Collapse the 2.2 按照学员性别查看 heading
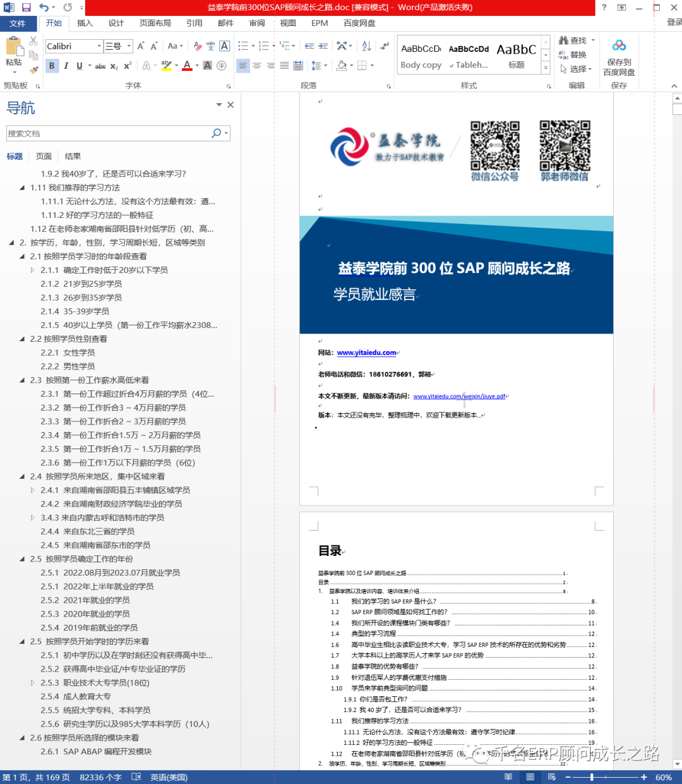This screenshot has height=784, width=682. [23, 339]
